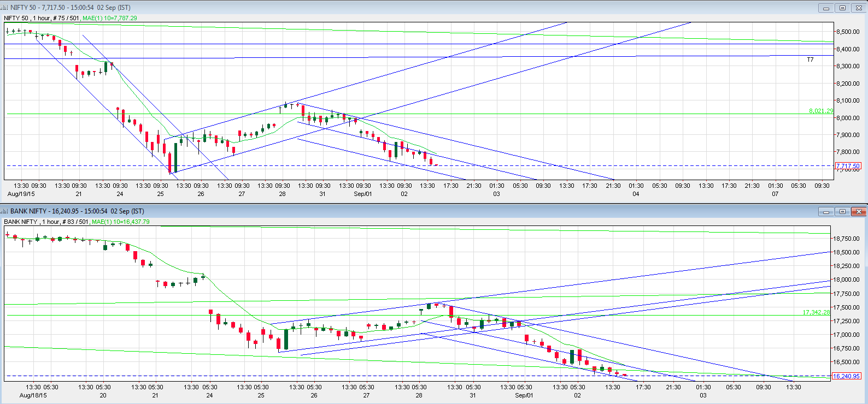Select the green level label 8,021.29
The width and height of the screenshot is (868, 404).
(821, 111)
